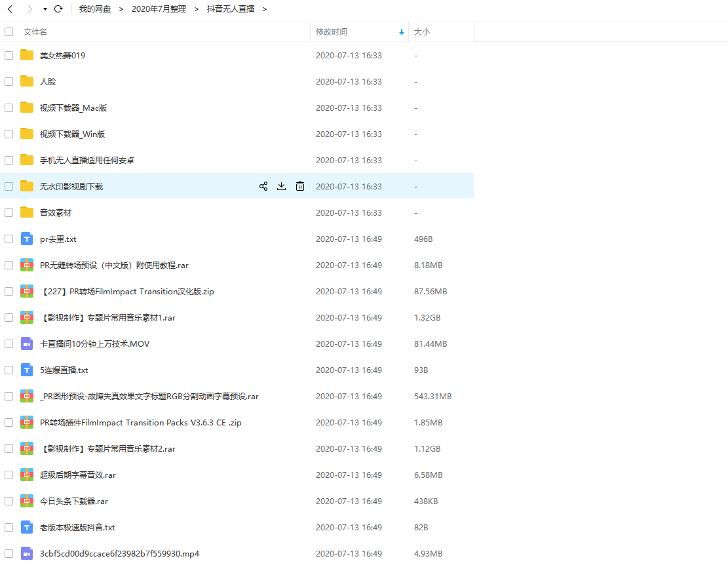Open 2020年7月整理 breadcrumb
728x569 pixels.
159,9
